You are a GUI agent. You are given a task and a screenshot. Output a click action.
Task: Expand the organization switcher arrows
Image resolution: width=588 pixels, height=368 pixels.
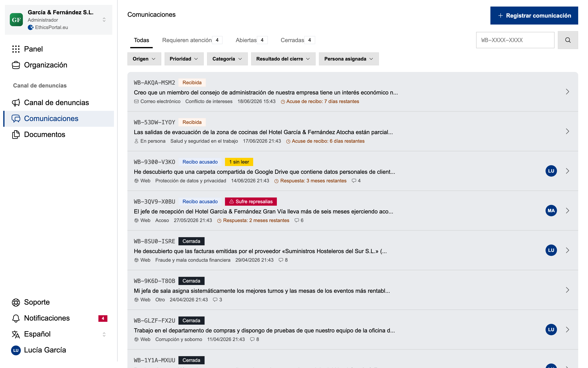[x=104, y=20]
